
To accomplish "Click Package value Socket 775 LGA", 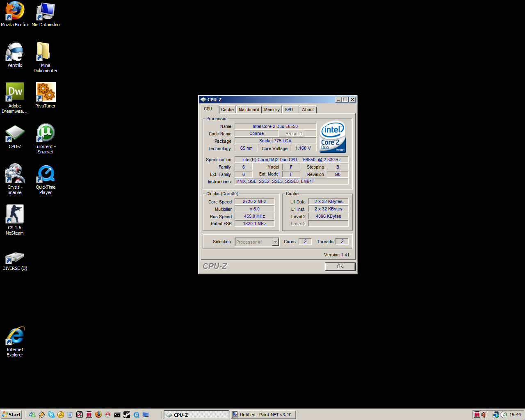I will (276, 141).
